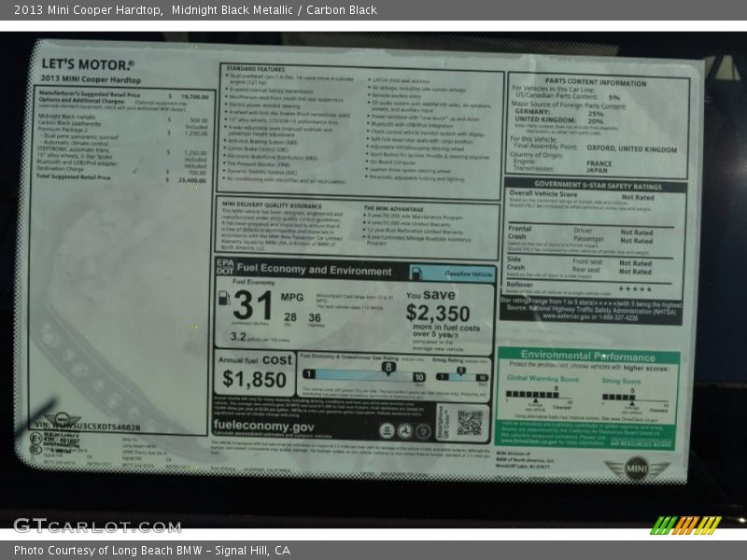Click the 'Frontal Crash' rating label
The image size is (747, 560).
[519, 232]
